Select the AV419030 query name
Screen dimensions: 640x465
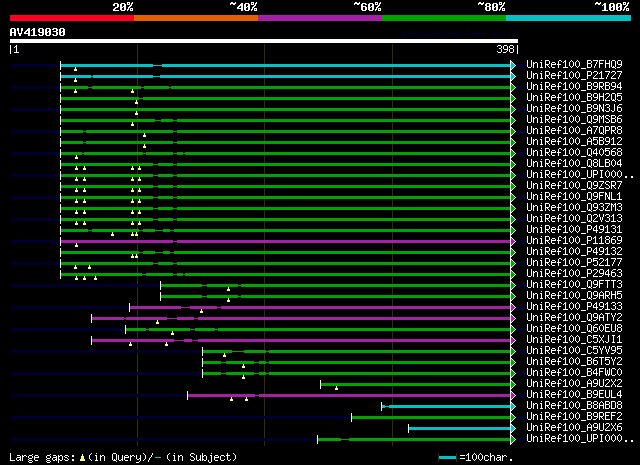tap(38, 32)
